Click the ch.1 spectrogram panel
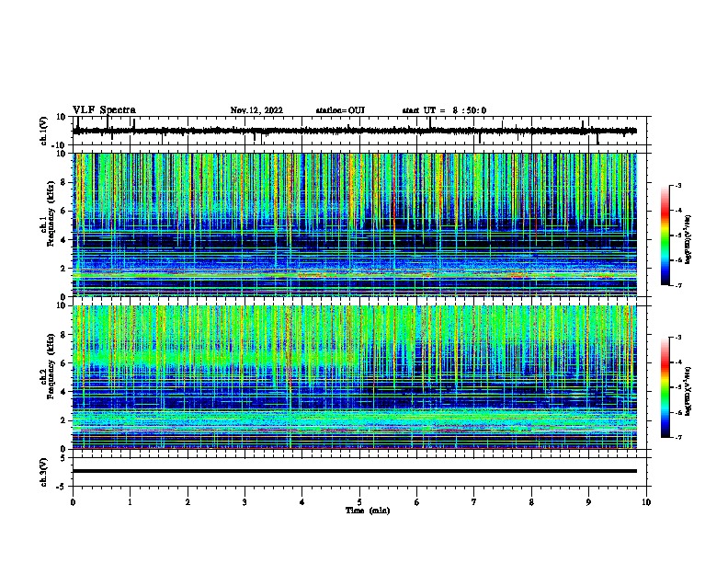 pyautogui.click(x=355, y=224)
